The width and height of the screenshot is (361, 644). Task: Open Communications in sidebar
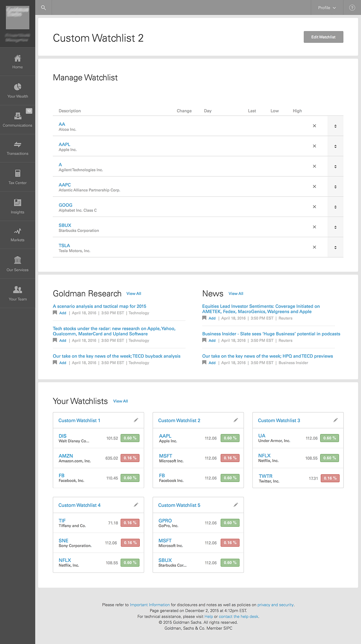pyautogui.click(x=17, y=120)
